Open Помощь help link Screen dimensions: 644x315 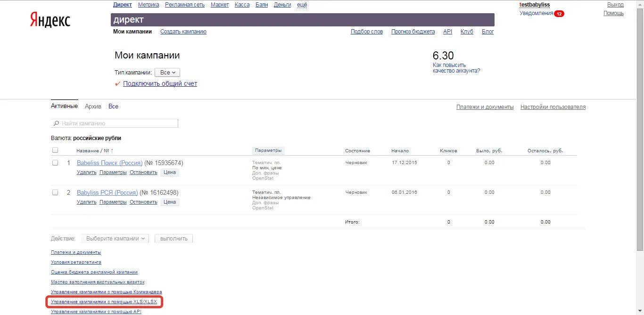613,13
